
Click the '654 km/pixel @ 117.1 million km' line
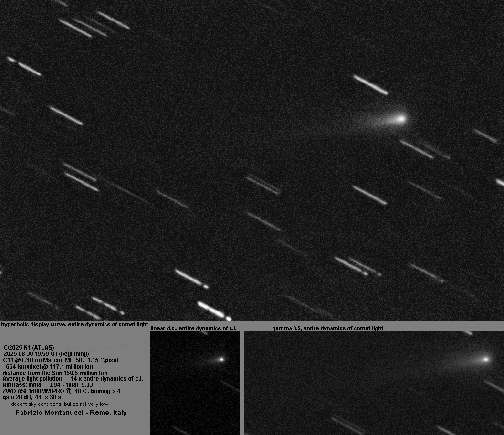click(49, 366)
